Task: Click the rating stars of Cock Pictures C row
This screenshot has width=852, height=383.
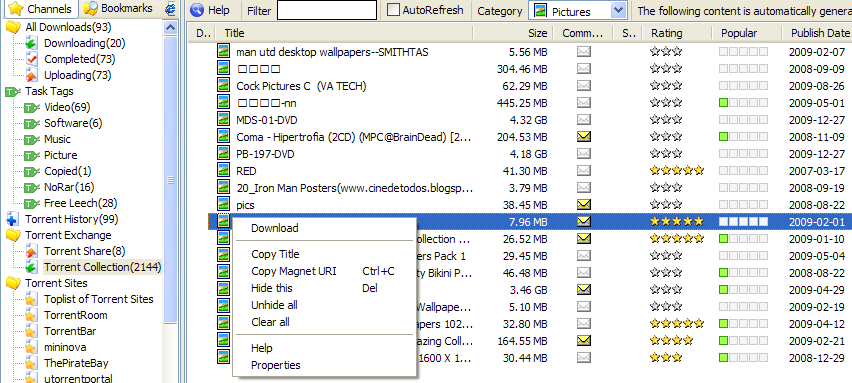Action: point(666,86)
